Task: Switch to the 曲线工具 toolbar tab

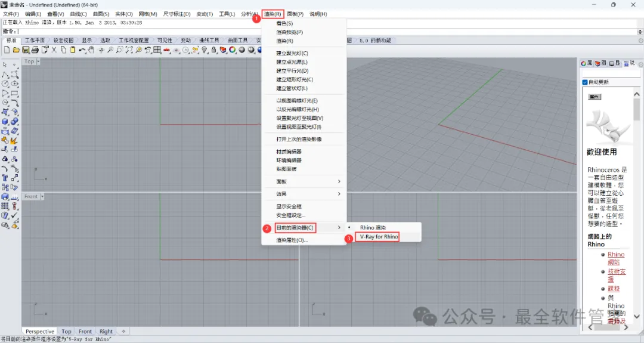Action: 209,41
